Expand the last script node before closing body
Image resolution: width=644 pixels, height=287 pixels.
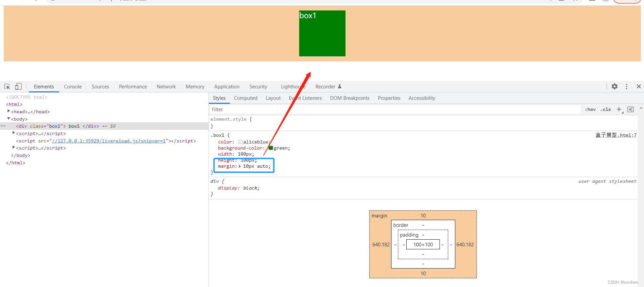(x=14, y=148)
